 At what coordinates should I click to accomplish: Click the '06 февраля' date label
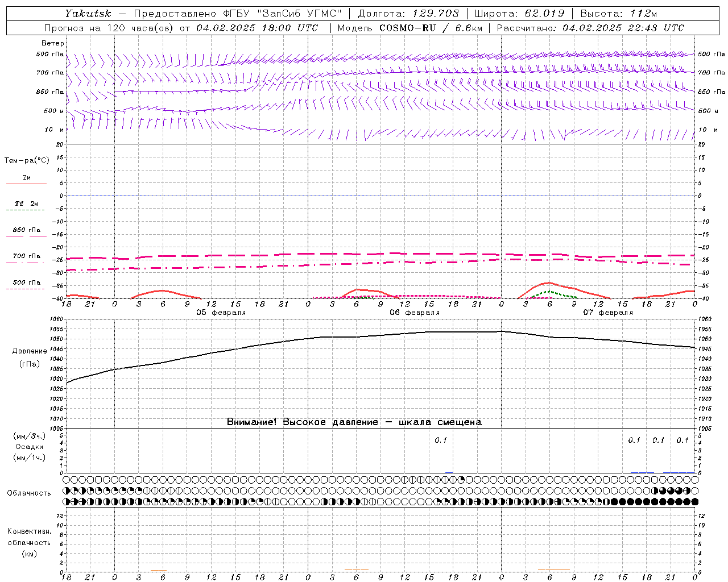pyautogui.click(x=415, y=313)
